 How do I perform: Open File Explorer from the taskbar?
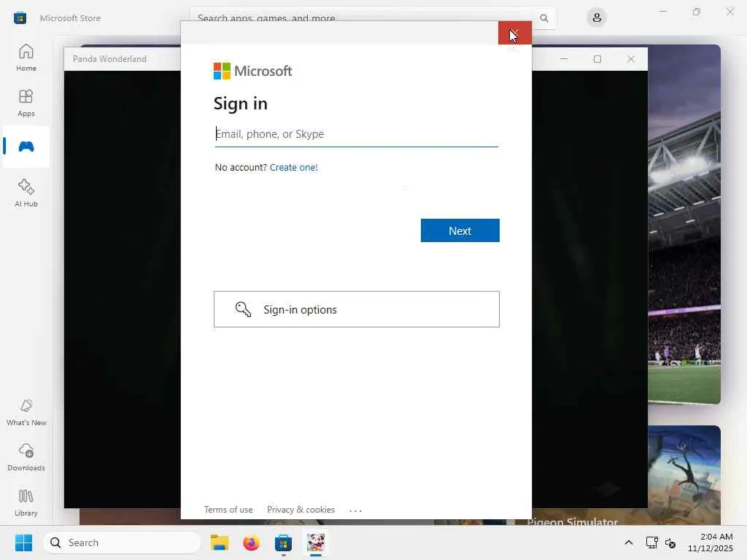pos(220,542)
